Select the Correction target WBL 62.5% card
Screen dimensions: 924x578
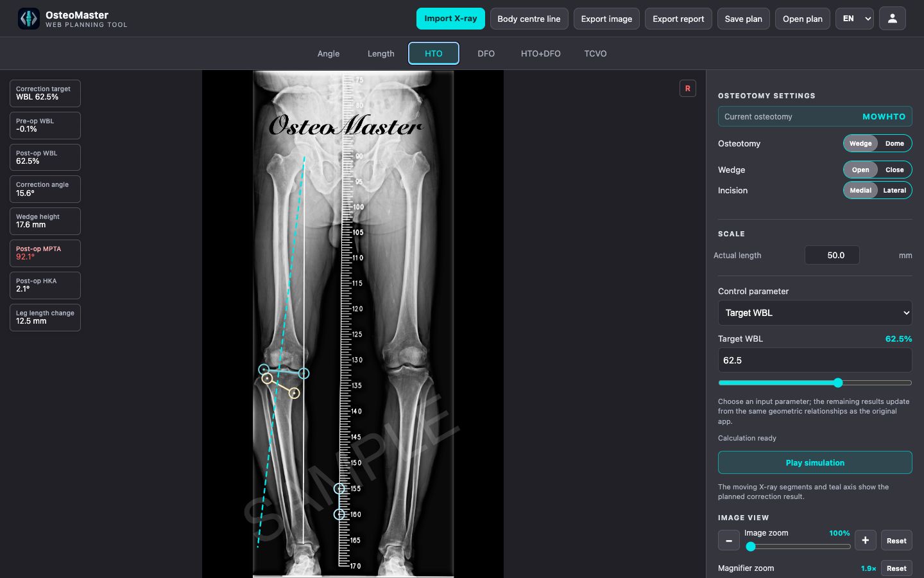click(x=45, y=93)
